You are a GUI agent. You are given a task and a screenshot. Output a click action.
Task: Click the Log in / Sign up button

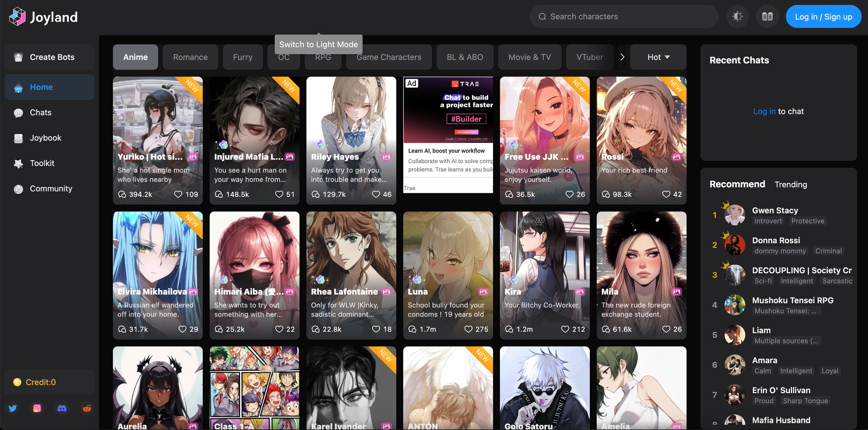(823, 17)
